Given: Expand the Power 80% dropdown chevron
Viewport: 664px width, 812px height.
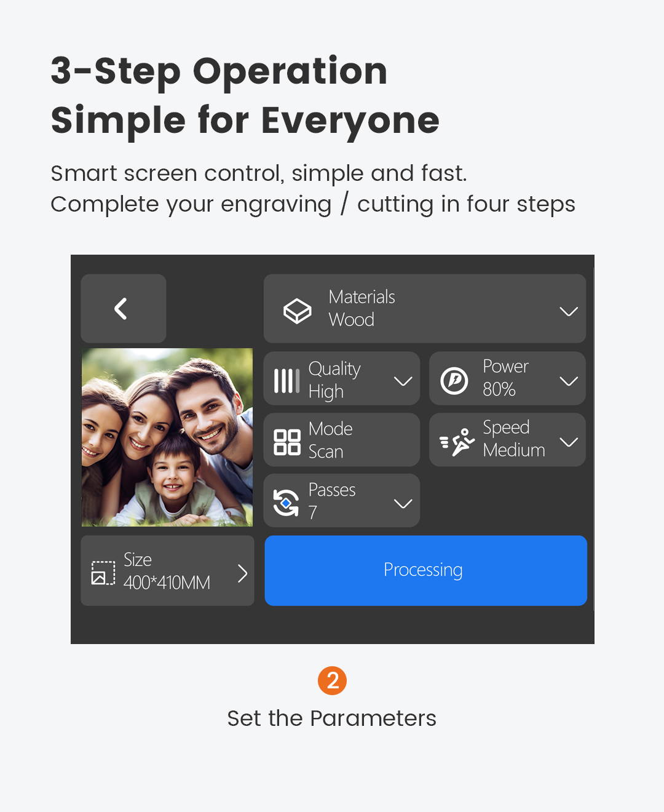Looking at the screenshot, I should [x=569, y=381].
